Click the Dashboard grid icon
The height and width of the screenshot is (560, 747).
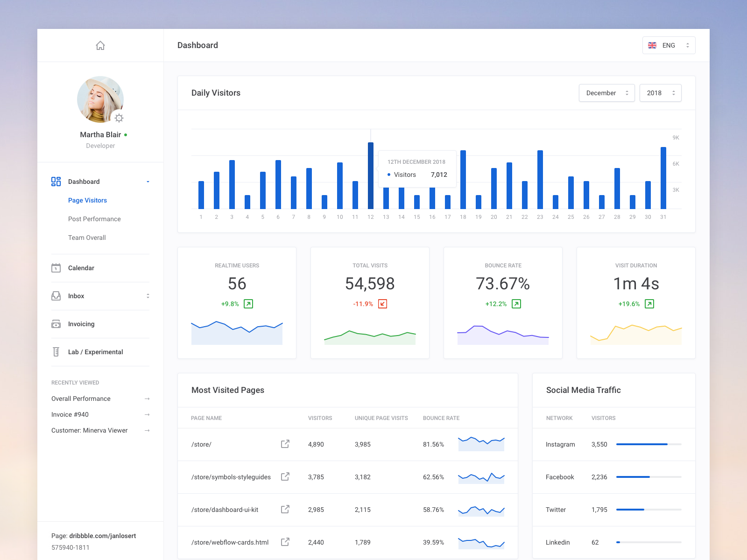(56, 182)
